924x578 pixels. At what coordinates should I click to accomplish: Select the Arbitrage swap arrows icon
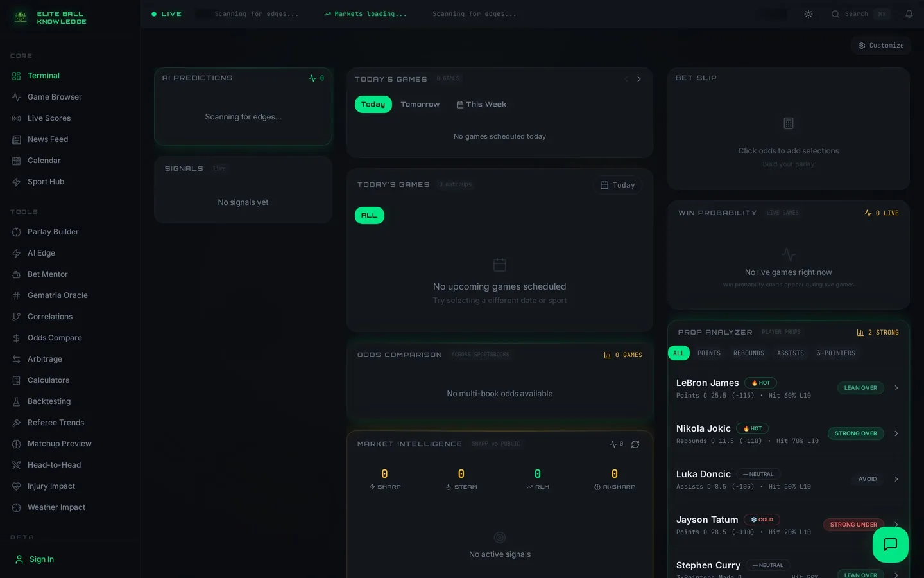[x=16, y=359]
